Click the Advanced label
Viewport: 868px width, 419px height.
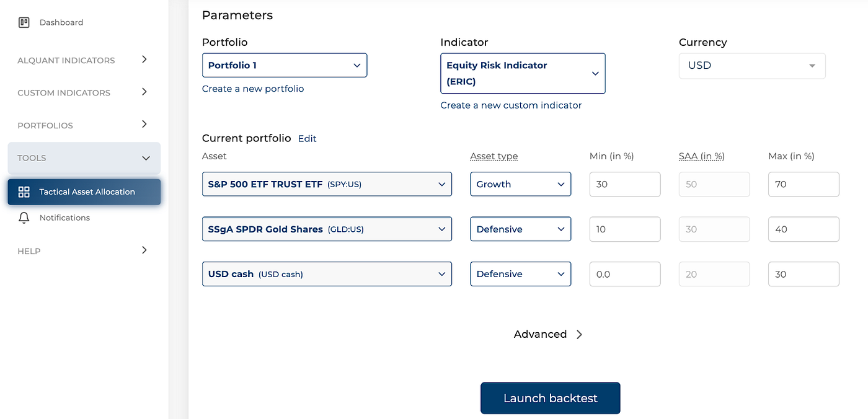[x=540, y=334]
